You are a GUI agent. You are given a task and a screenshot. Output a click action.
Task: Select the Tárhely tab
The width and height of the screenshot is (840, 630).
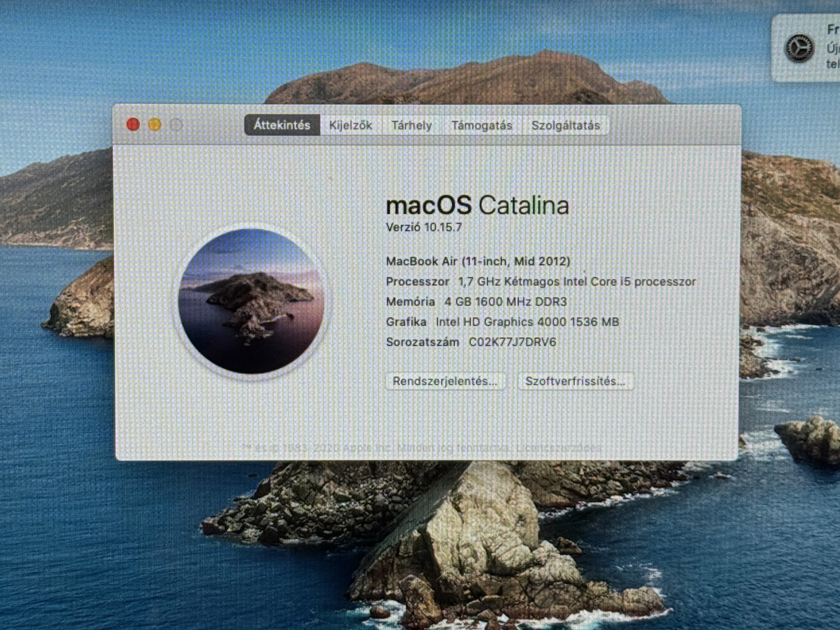[x=411, y=125]
